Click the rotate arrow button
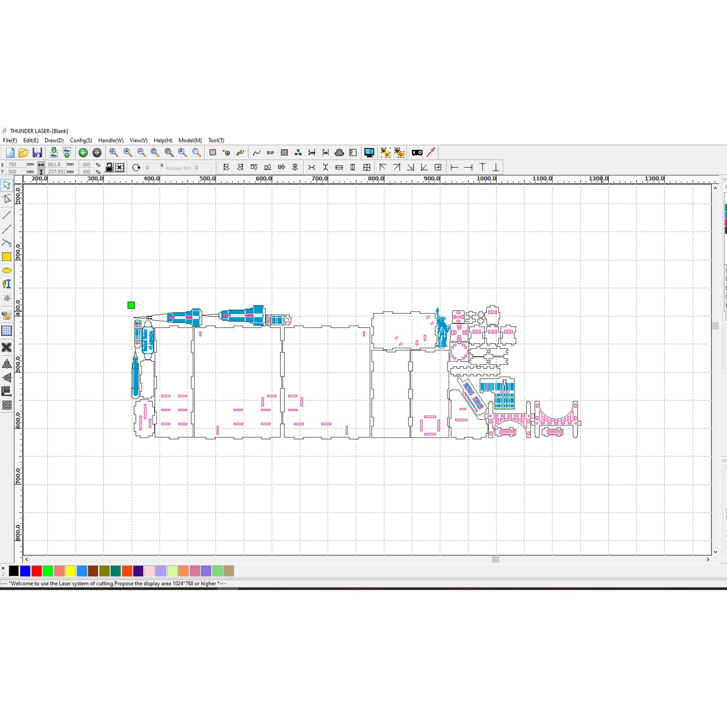Viewport: 727px width, 728px height. [136, 168]
